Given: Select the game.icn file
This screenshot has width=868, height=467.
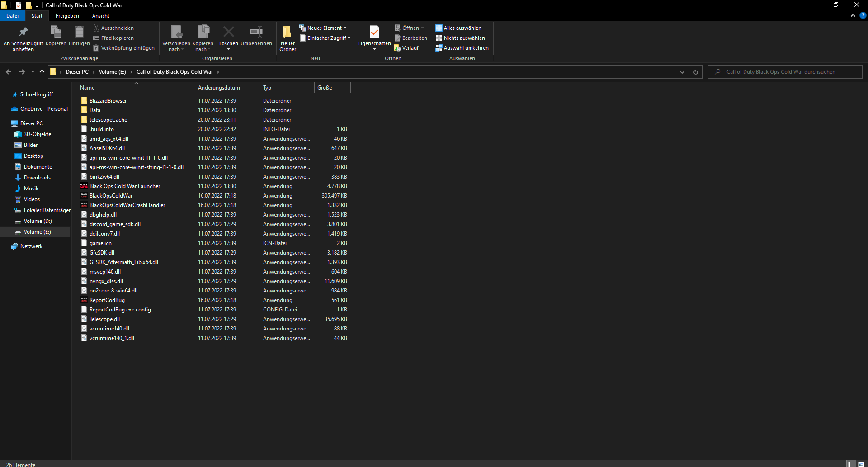Looking at the screenshot, I should 100,243.
